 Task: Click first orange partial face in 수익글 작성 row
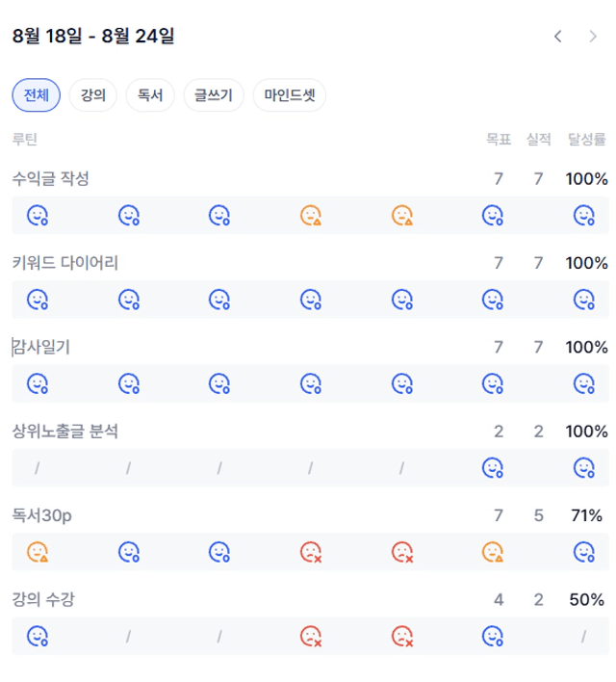[311, 216]
